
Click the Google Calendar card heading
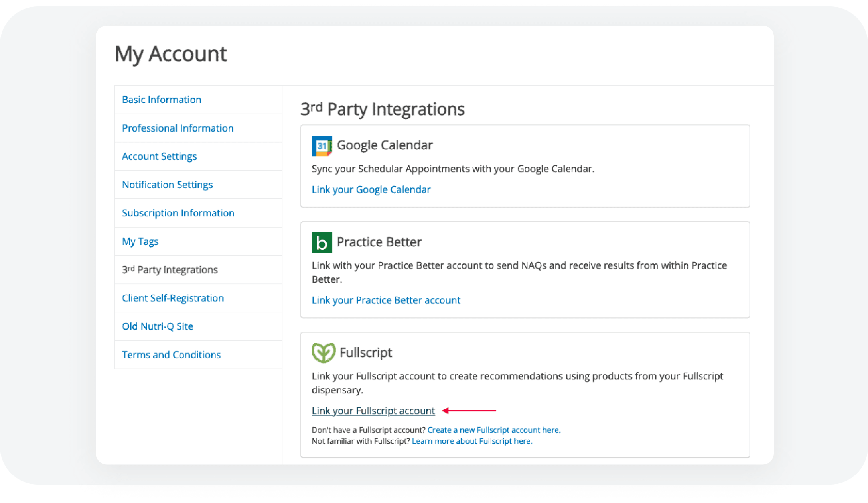click(x=385, y=145)
